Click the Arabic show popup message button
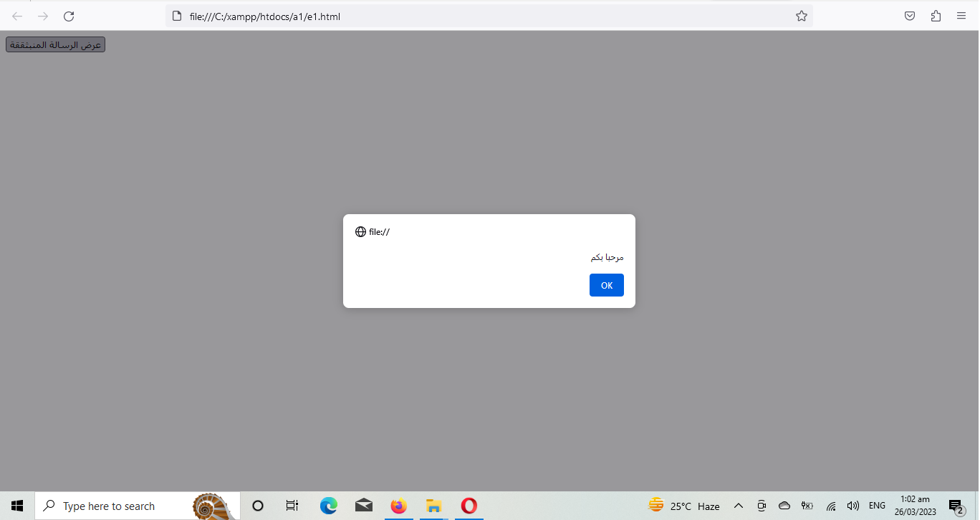 tap(55, 45)
